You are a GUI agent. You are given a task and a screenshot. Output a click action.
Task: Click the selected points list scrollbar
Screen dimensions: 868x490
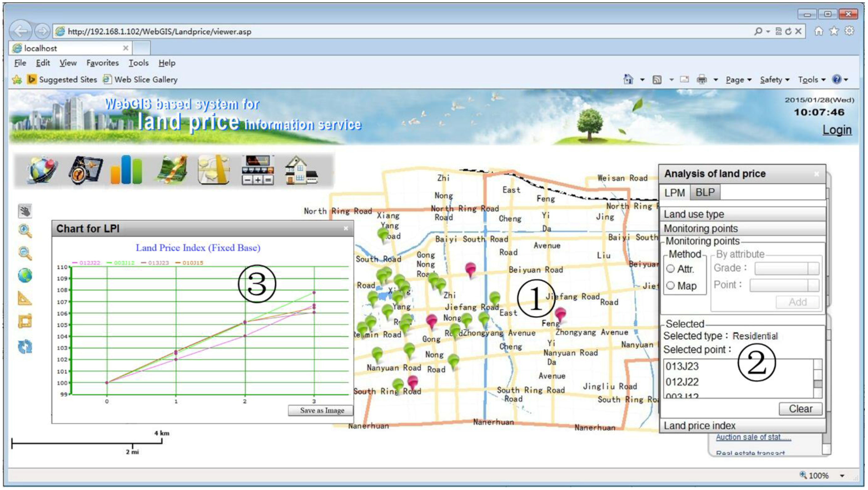[818, 379]
